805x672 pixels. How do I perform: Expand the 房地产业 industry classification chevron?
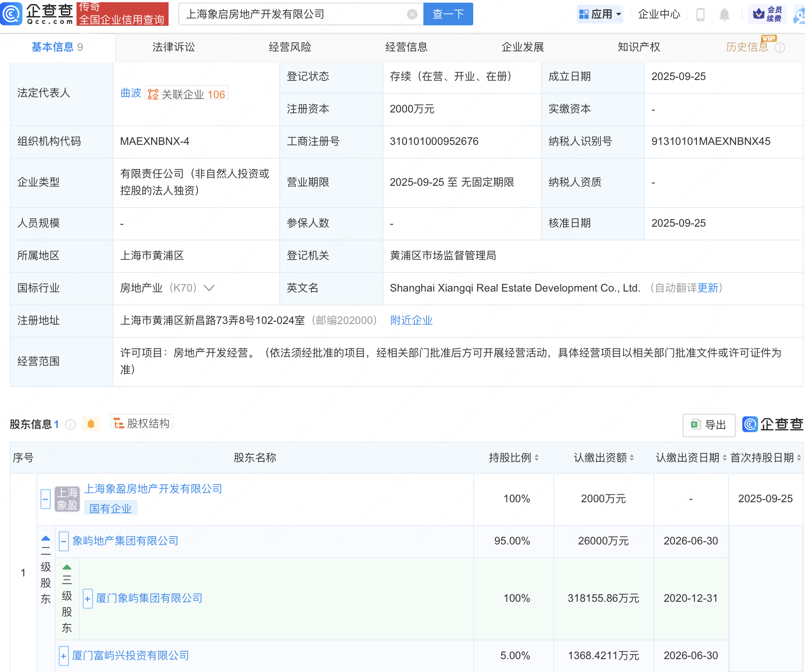pos(209,288)
